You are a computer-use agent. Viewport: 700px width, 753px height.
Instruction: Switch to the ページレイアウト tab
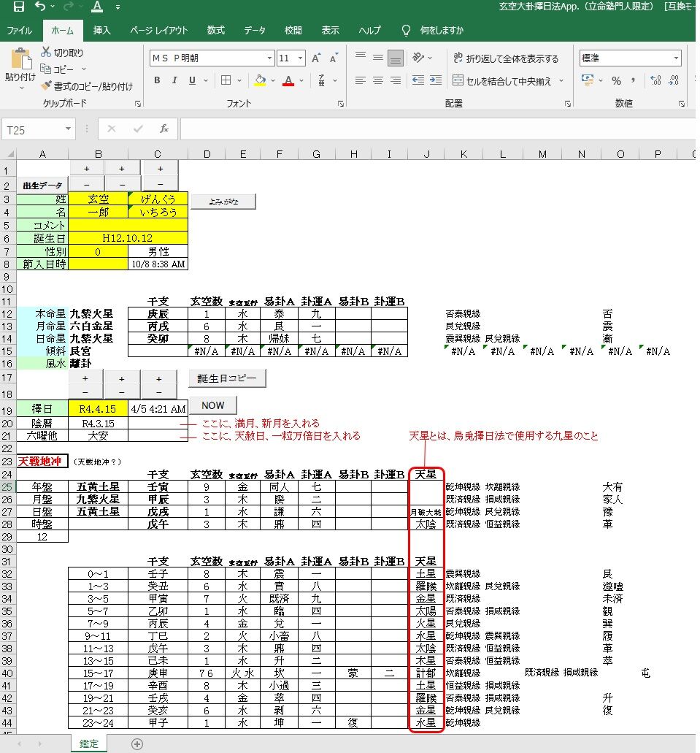pos(158,30)
